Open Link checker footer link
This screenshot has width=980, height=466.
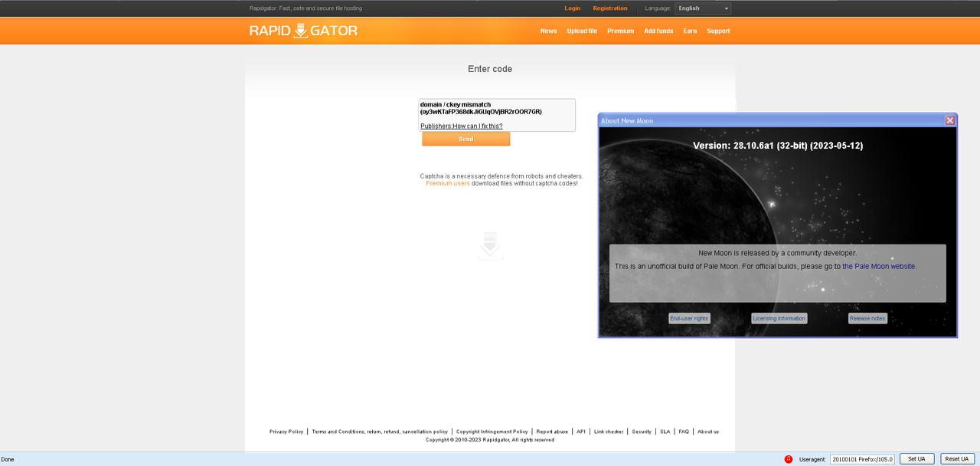coord(609,432)
